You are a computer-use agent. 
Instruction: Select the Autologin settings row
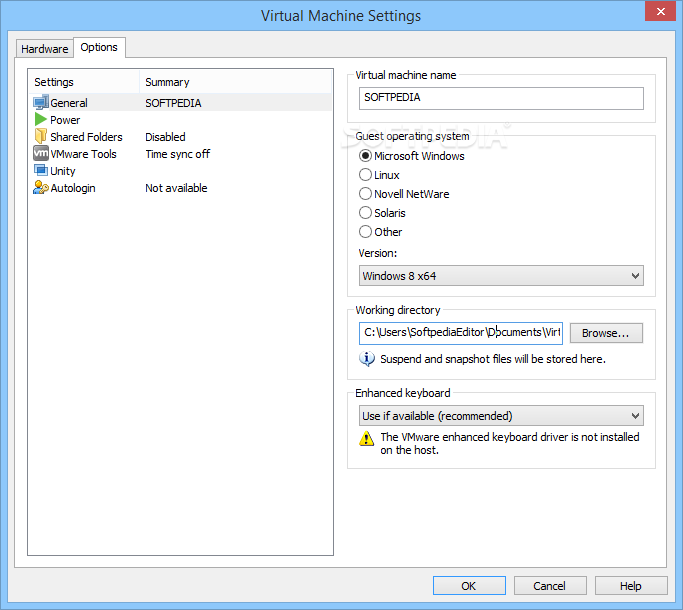coord(180,188)
